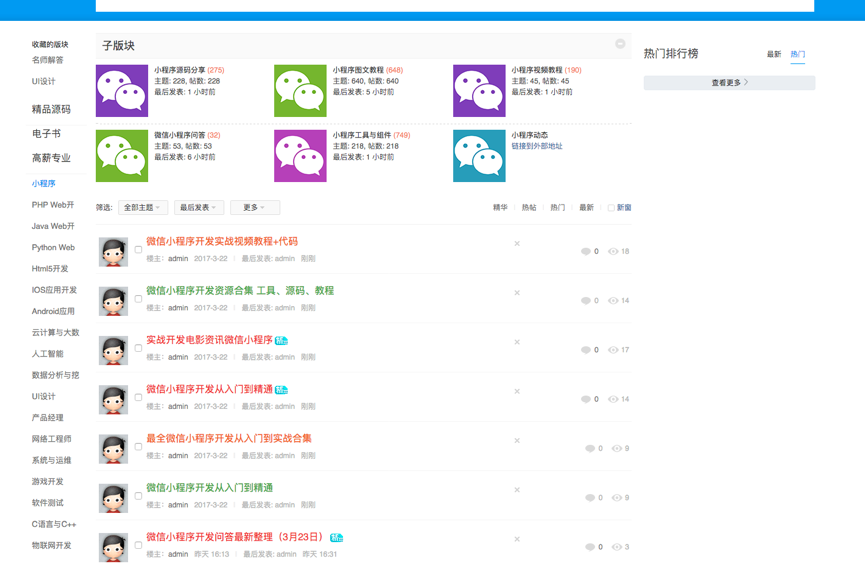Tick checkbox for 实战开发电影资讯微信小程序
This screenshot has width=865, height=563.
[138, 348]
